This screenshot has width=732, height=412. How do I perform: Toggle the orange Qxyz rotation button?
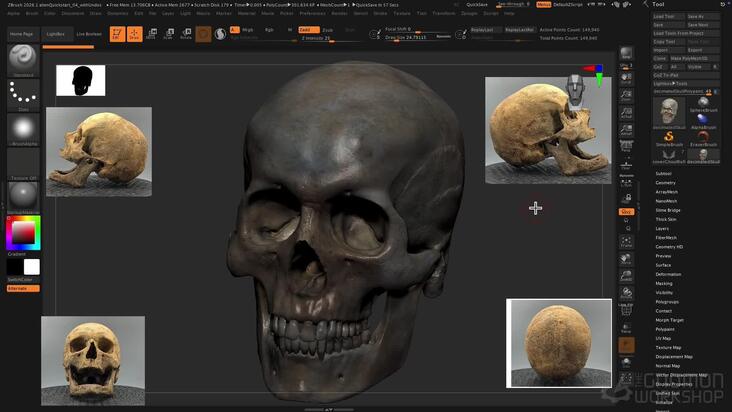626,211
